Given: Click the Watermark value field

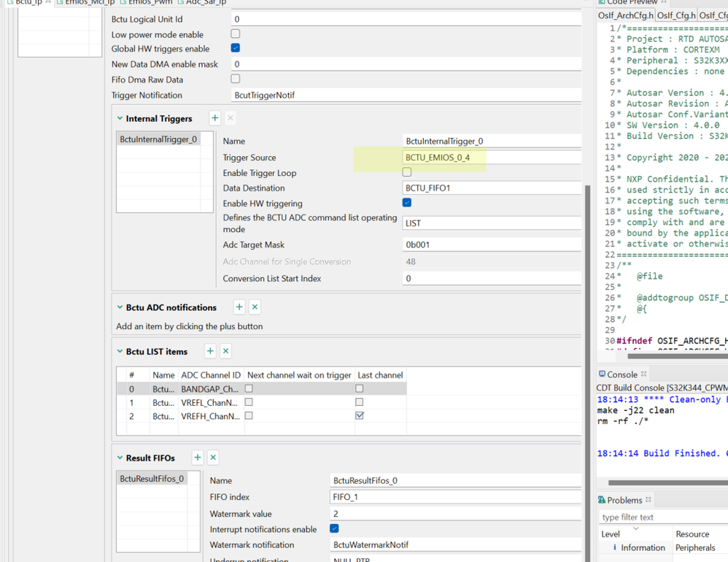Looking at the screenshot, I should click(455, 514).
